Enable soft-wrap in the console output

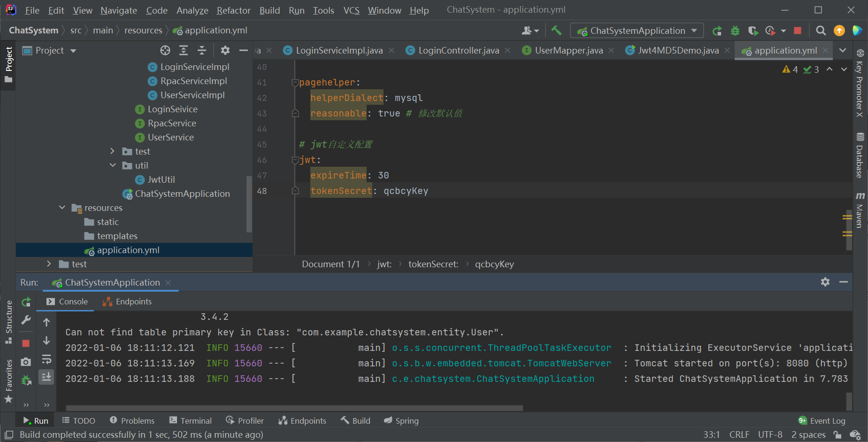(x=46, y=359)
